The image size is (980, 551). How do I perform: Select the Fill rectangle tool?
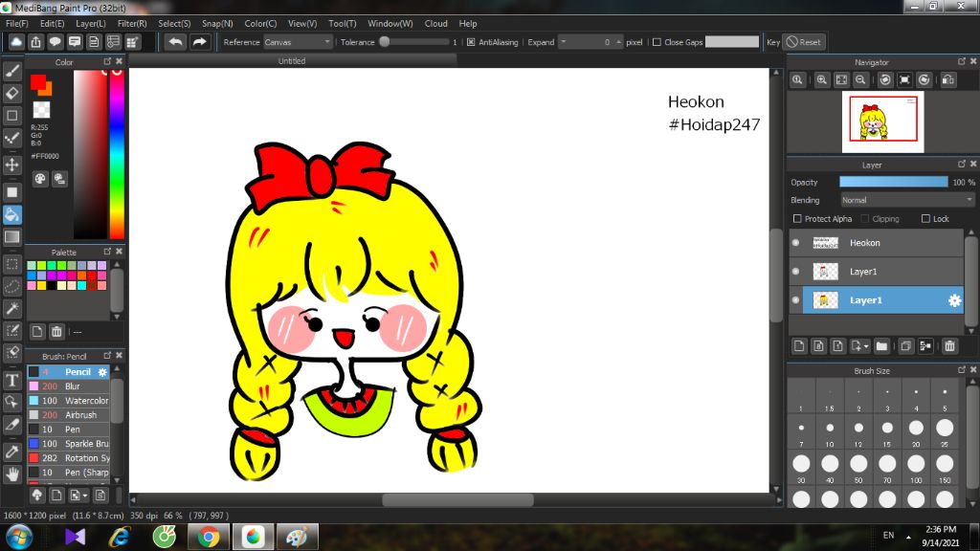11,192
